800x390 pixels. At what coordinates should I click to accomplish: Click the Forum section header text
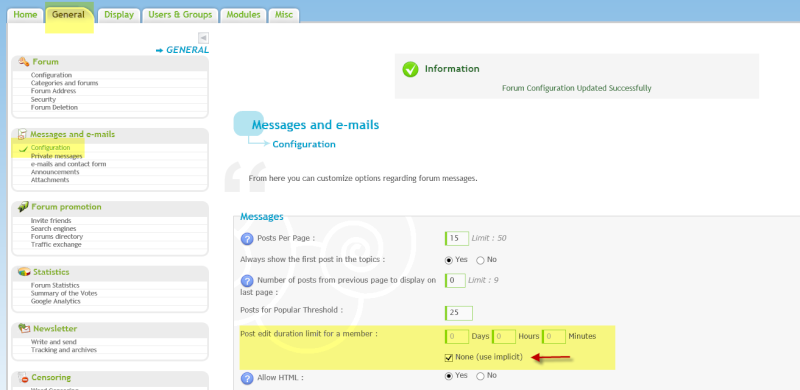click(x=45, y=62)
